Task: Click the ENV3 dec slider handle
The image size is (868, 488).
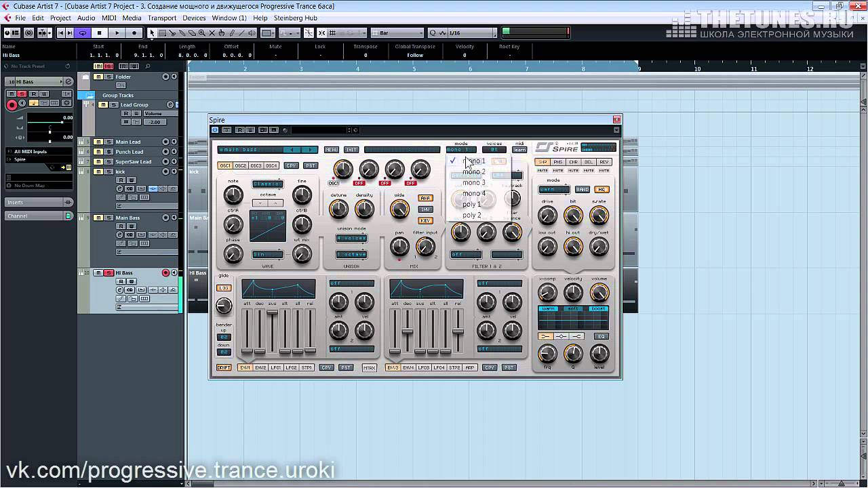Action: pos(408,331)
